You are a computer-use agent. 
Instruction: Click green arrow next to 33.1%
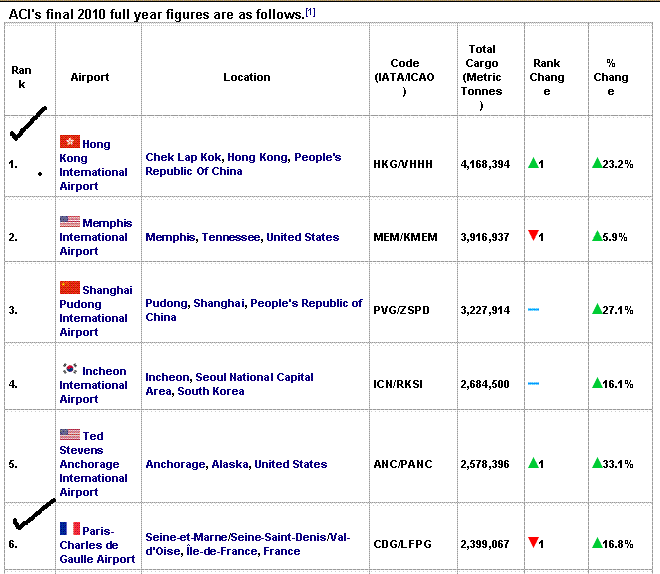coord(597,463)
